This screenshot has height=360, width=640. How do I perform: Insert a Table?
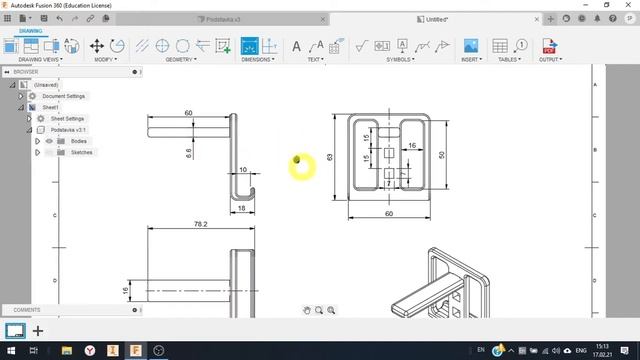(x=500, y=46)
